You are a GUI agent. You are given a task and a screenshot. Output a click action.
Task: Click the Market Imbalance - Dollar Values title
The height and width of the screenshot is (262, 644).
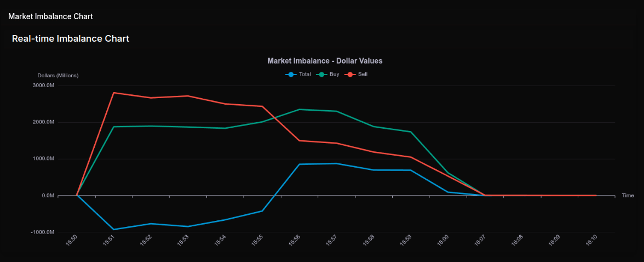[325, 61]
